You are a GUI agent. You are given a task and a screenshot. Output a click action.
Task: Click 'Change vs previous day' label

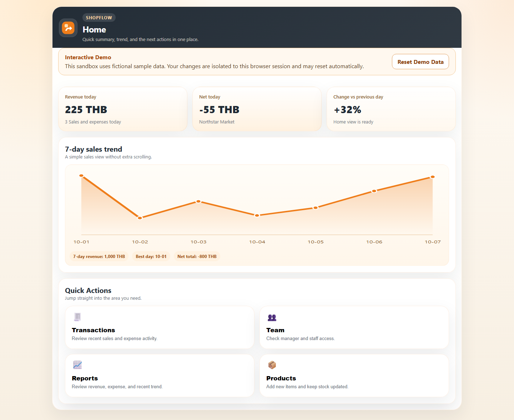[358, 97]
